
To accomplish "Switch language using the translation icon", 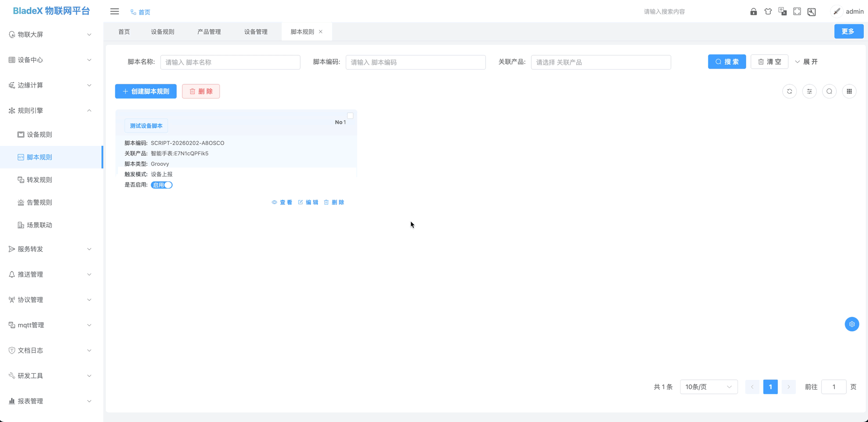I will [783, 11].
